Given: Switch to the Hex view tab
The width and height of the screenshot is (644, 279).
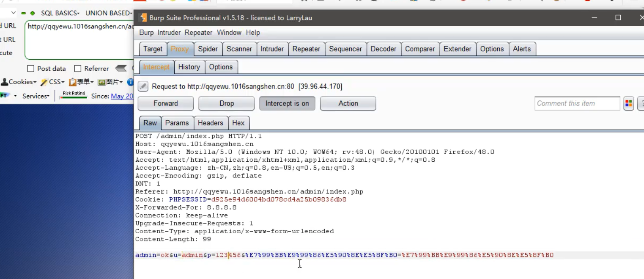Looking at the screenshot, I should [238, 123].
